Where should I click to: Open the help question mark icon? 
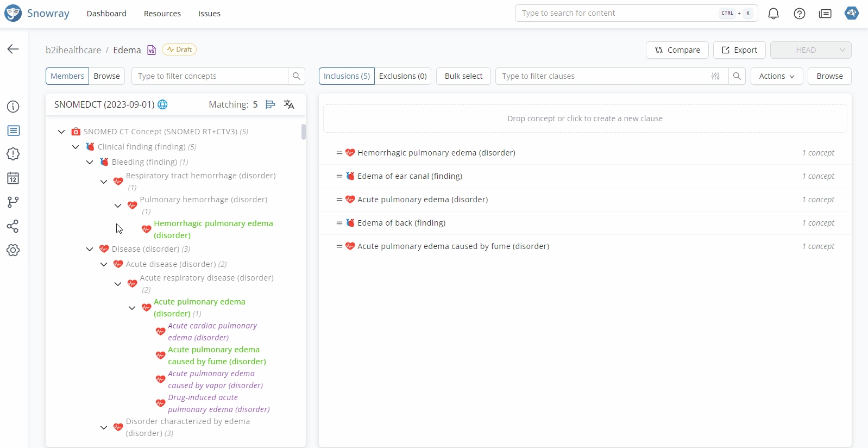pos(799,14)
